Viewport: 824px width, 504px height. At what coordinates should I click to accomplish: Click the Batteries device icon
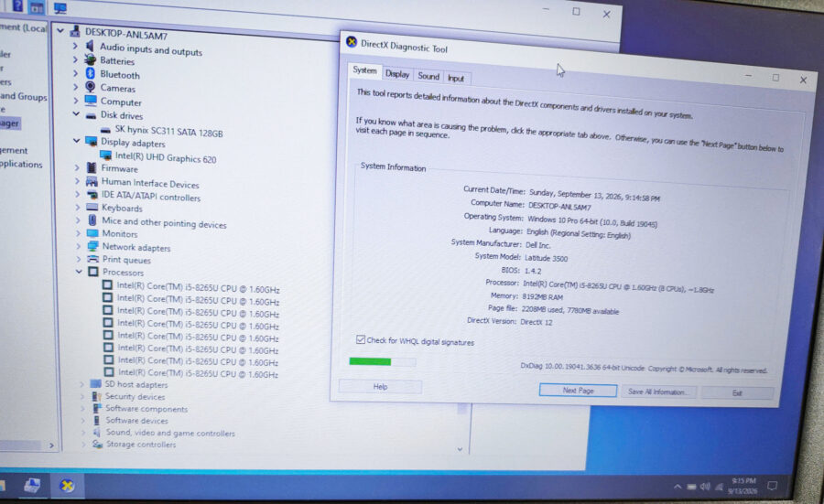click(x=91, y=59)
